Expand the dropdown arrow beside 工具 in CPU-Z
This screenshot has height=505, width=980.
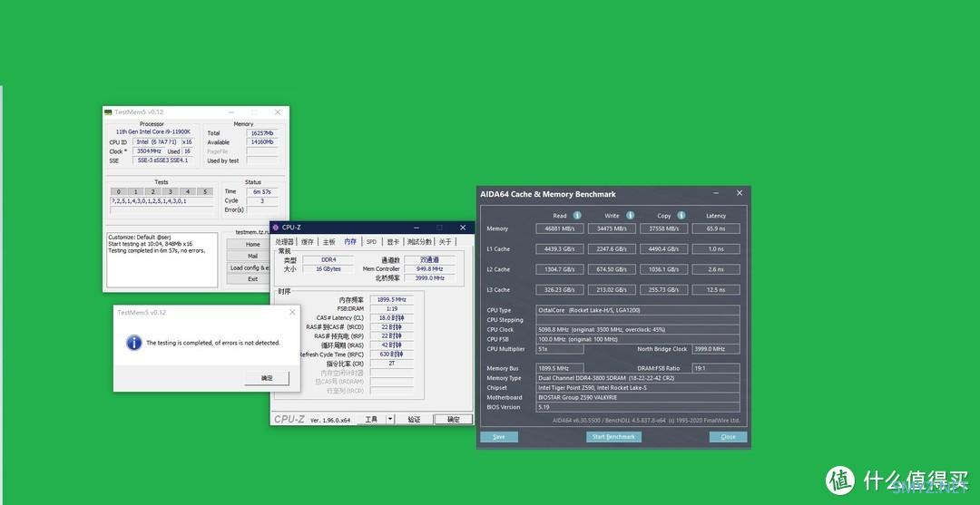coord(390,420)
